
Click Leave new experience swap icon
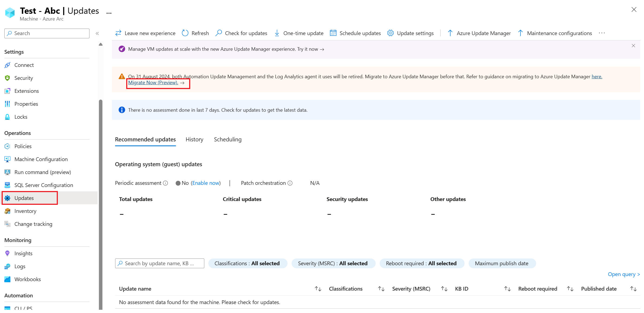(x=118, y=33)
